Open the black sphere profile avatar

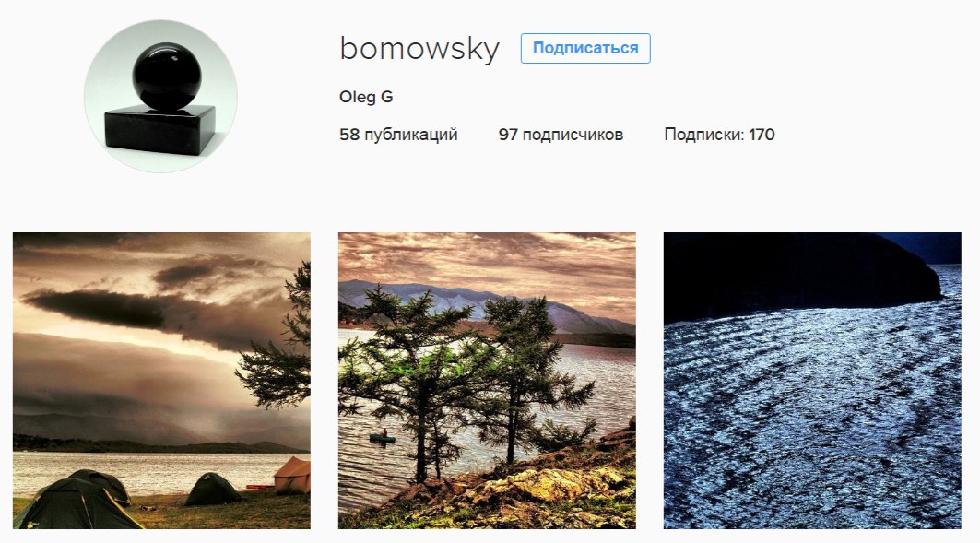point(160,96)
